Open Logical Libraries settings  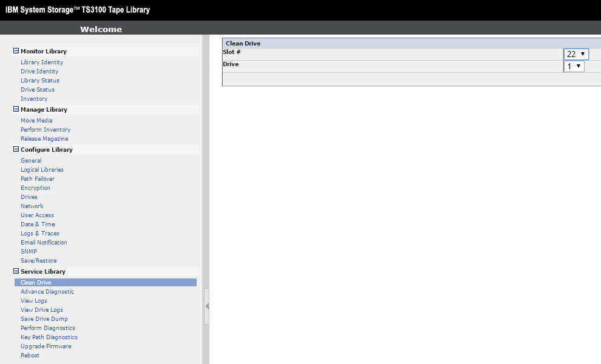(x=42, y=170)
